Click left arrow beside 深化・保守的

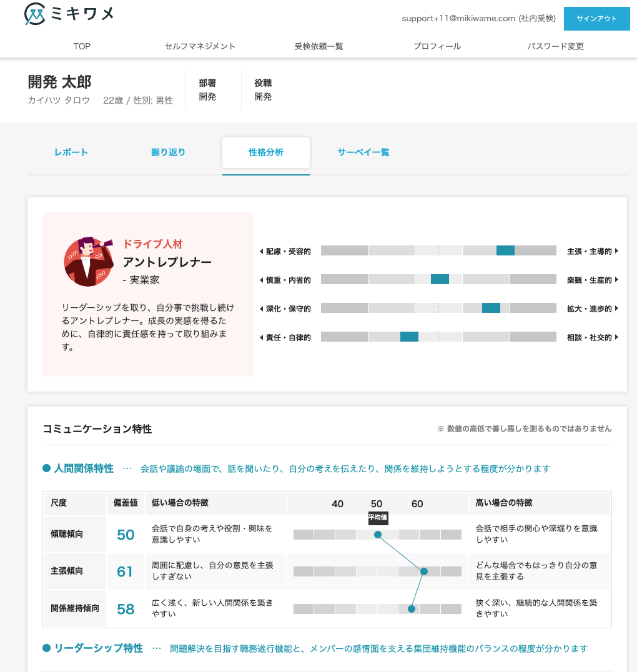point(261,309)
